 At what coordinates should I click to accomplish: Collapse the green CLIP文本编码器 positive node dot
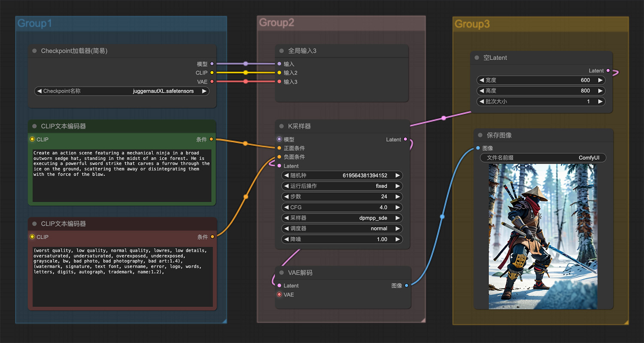point(34,126)
